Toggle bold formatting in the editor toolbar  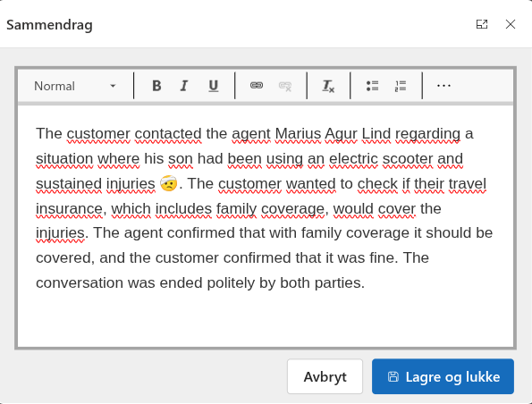click(156, 86)
